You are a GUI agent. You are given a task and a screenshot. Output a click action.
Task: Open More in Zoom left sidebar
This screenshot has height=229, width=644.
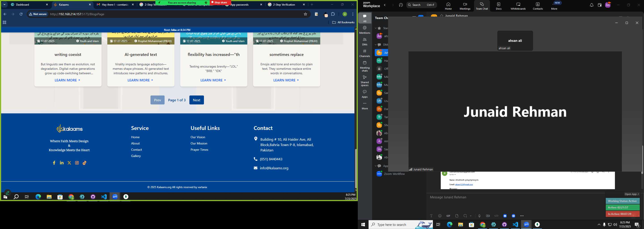point(365,106)
